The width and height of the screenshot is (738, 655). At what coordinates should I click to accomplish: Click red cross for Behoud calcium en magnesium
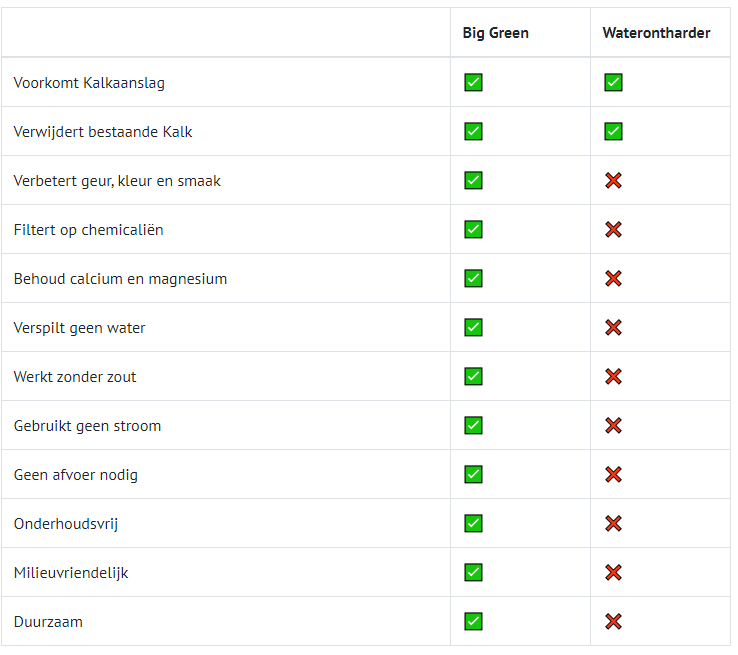coord(613,278)
